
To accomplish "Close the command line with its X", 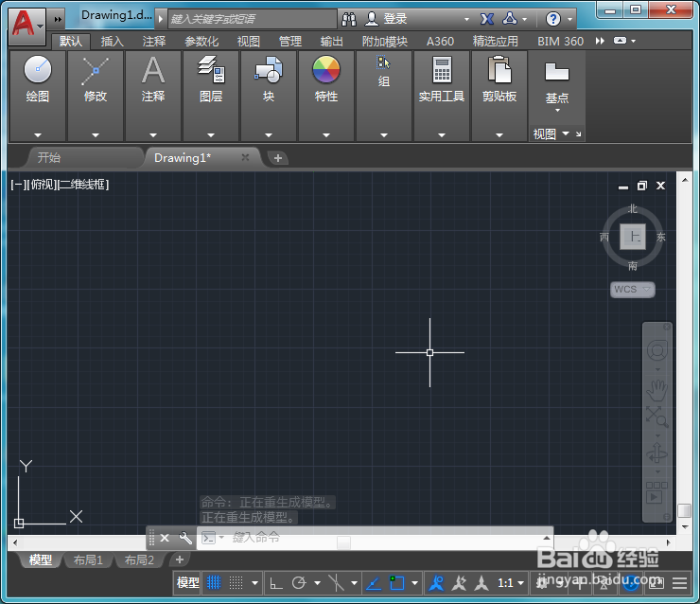I will tap(165, 538).
